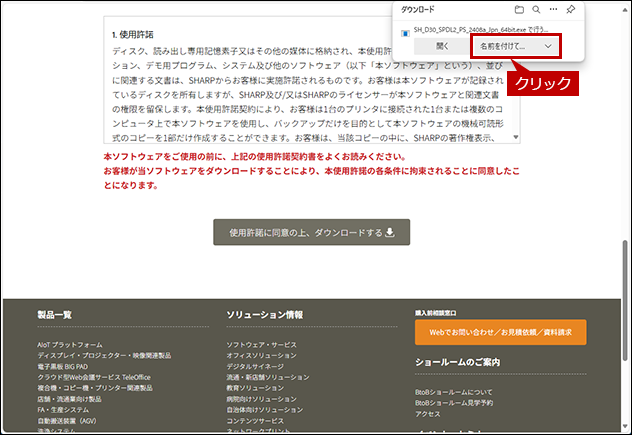Click the 1. 使用許諾 license heading
Image resolution: width=632 pixels, height=435 pixels.
pyautogui.click(x=133, y=35)
